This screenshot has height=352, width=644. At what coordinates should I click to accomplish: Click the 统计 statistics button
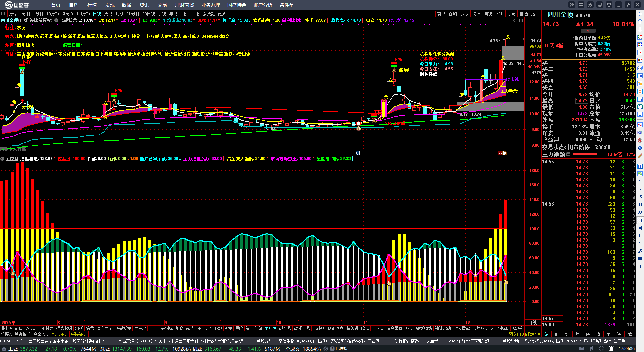pos(476,14)
